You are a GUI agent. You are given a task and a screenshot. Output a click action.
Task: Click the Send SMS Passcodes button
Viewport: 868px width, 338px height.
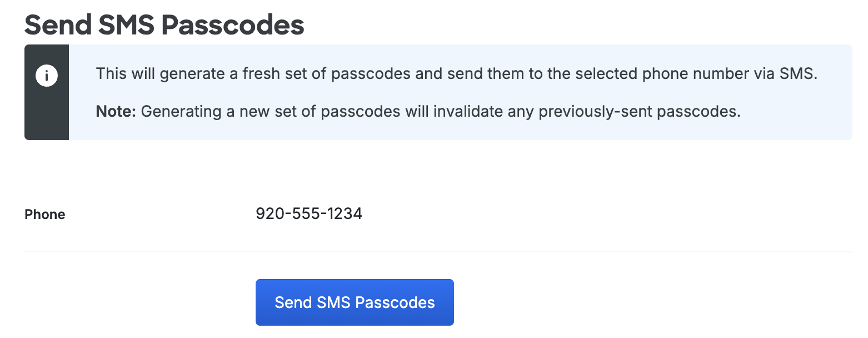point(354,302)
